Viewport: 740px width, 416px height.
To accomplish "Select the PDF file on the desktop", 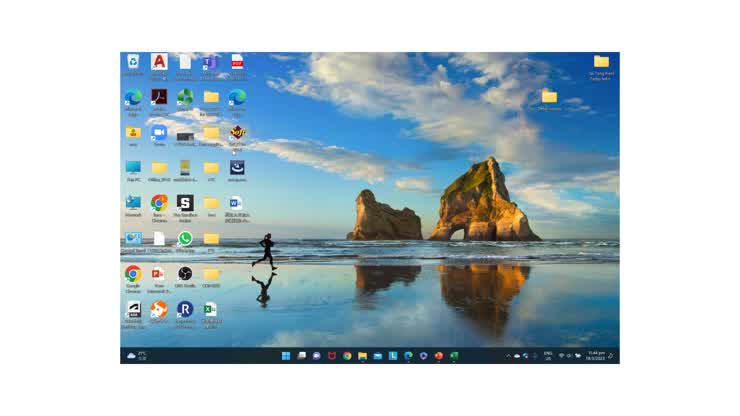I will [237, 62].
